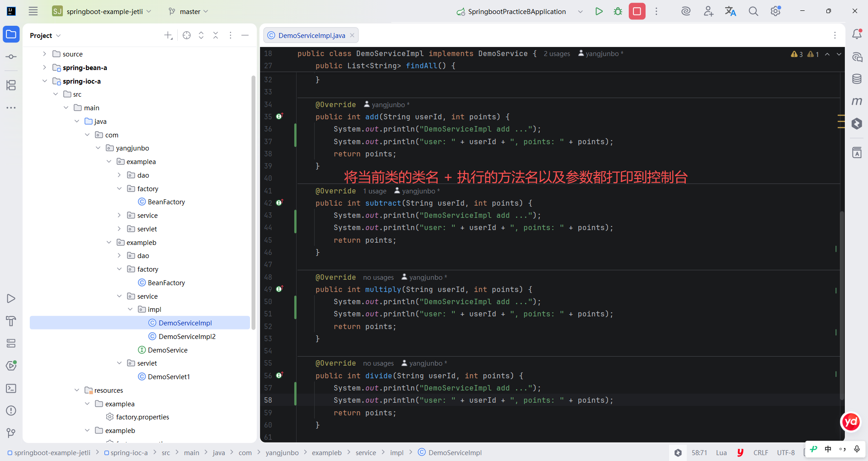The image size is (868, 461).
Task: Click the gutter override marker on line 56
Action: (x=279, y=375)
